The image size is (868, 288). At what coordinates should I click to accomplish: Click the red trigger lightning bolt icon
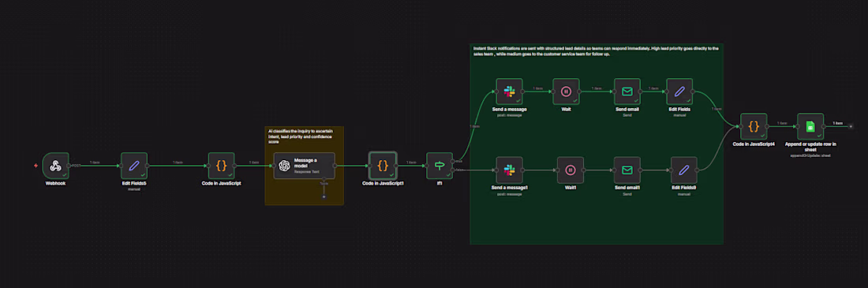[36, 166]
